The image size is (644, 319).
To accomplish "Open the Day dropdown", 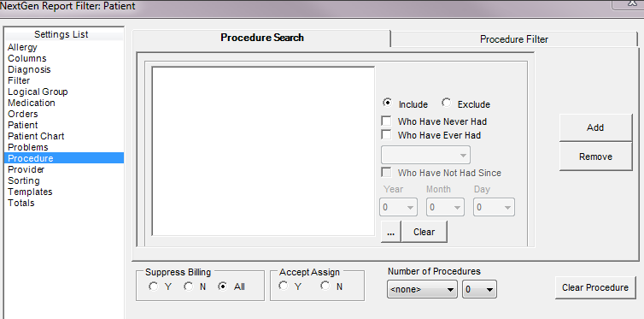I will (x=494, y=207).
